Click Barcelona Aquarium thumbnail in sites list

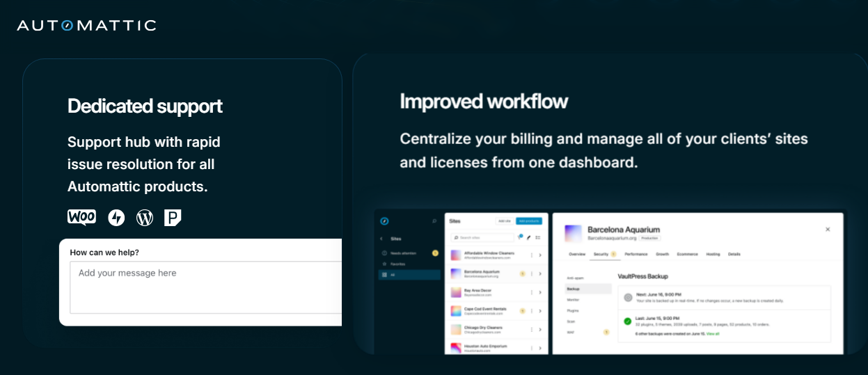coord(457,273)
